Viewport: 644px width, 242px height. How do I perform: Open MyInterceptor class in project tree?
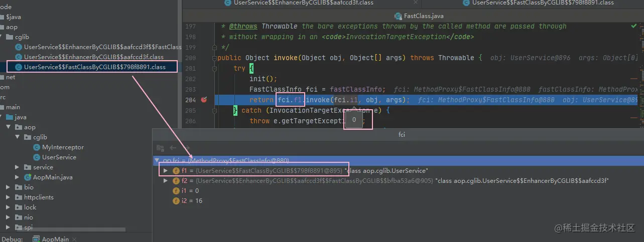click(x=63, y=147)
